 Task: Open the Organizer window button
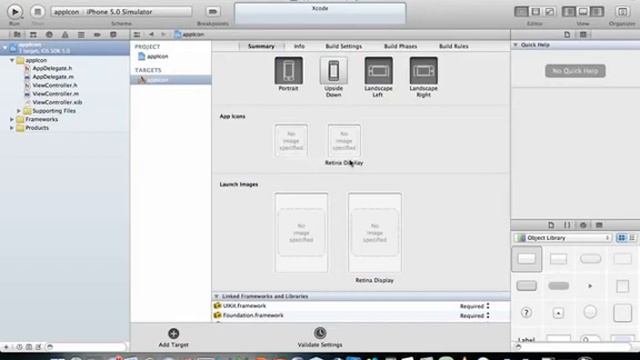(622, 11)
